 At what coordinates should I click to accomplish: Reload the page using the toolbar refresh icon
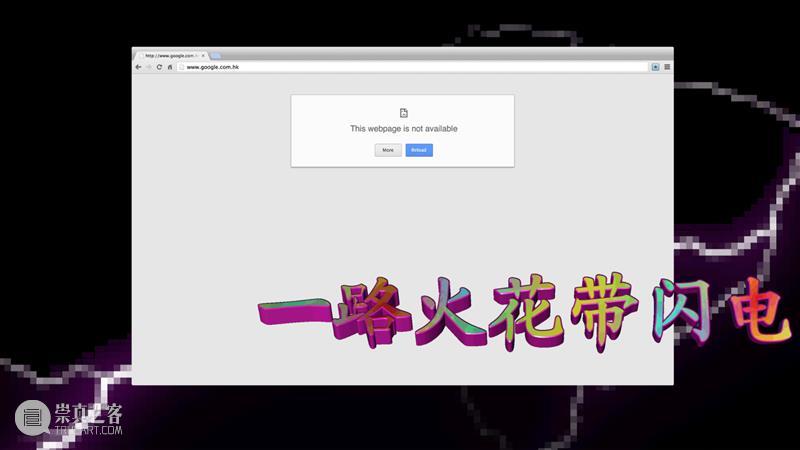[x=159, y=67]
